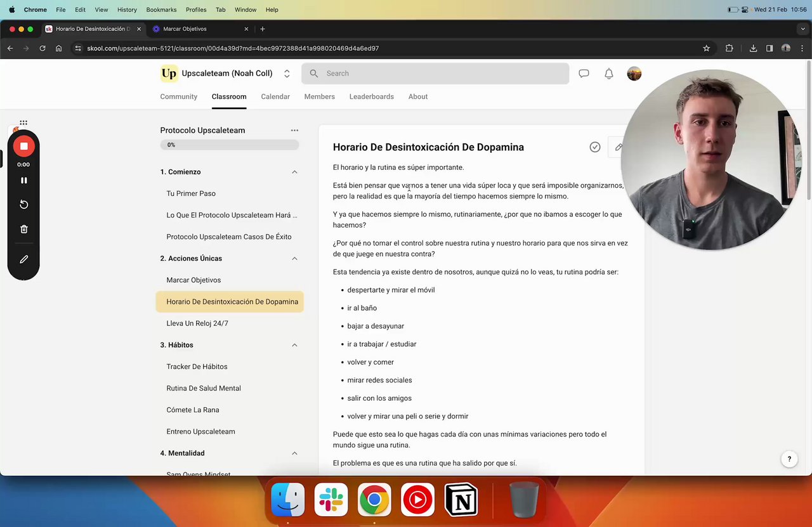Open the Trash in the Dock
The width and height of the screenshot is (812, 527).
tap(524, 500)
